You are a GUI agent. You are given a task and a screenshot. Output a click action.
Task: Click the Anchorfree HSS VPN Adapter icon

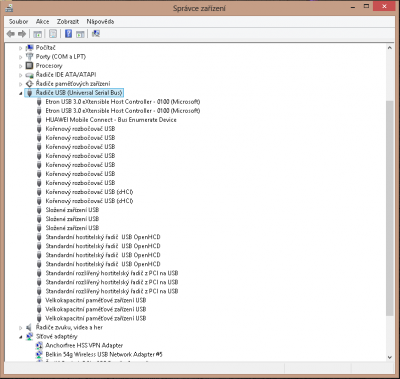click(x=39, y=345)
